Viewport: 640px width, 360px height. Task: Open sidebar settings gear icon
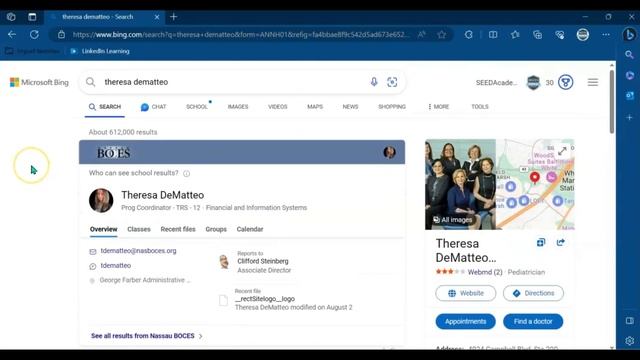[x=629, y=340]
